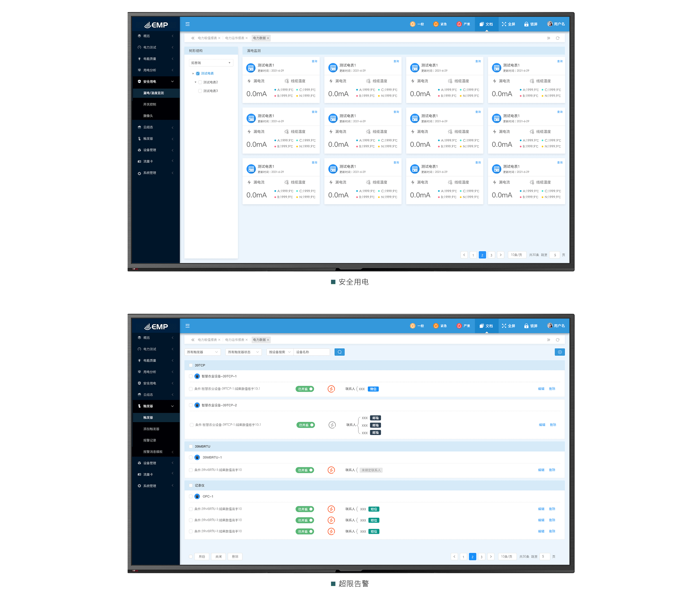Click scroll-tabs-left double arrow in 安全用电 screen
The image size is (700, 602).
point(193,38)
